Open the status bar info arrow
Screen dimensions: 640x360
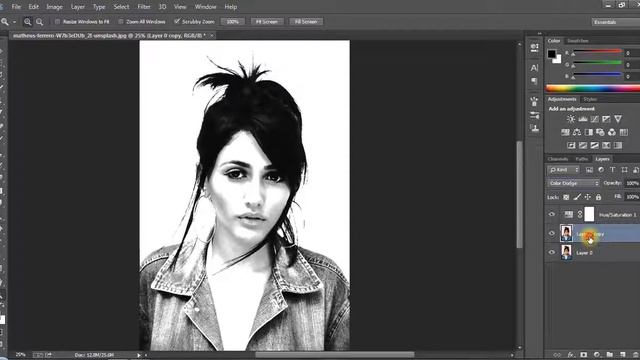[139, 355]
